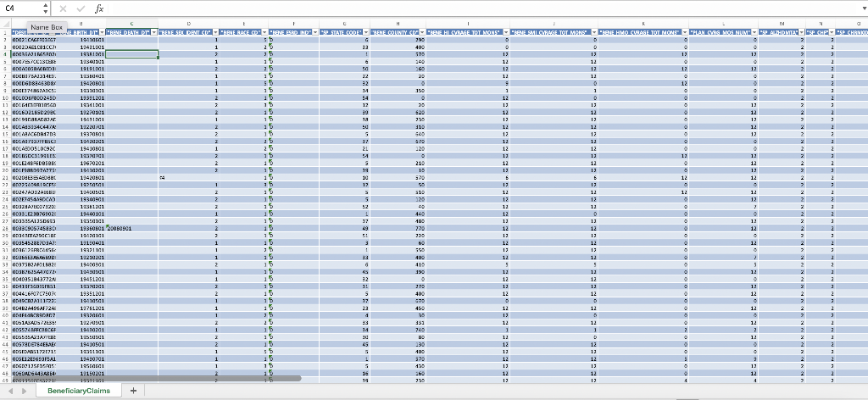Click the Enter checkmark in formula bar
This screenshot has height=400, width=868.
pyautogui.click(x=81, y=8)
